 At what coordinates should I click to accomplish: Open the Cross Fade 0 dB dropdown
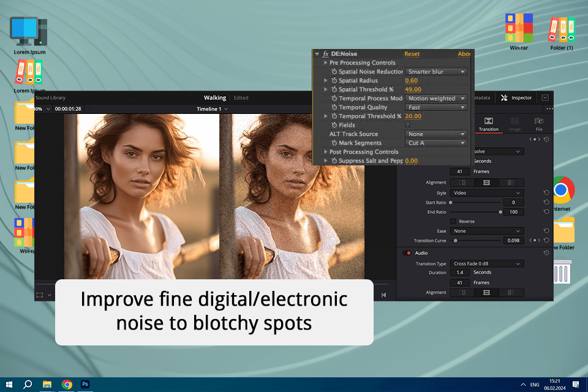pyautogui.click(x=487, y=264)
